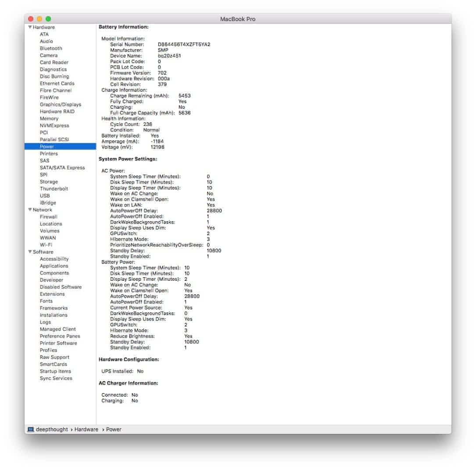Open Sync Services entry
Image resolution: width=476 pixels, height=469 pixels.
pos(56,378)
